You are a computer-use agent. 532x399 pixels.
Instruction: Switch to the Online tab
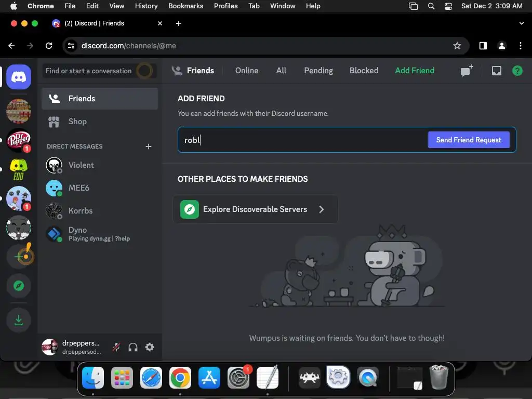click(x=247, y=71)
